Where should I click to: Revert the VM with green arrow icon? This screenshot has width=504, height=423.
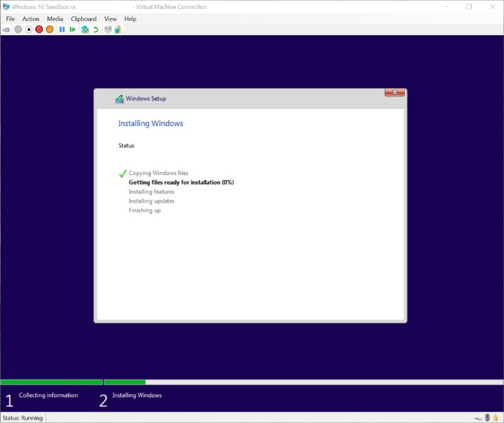[x=96, y=30]
